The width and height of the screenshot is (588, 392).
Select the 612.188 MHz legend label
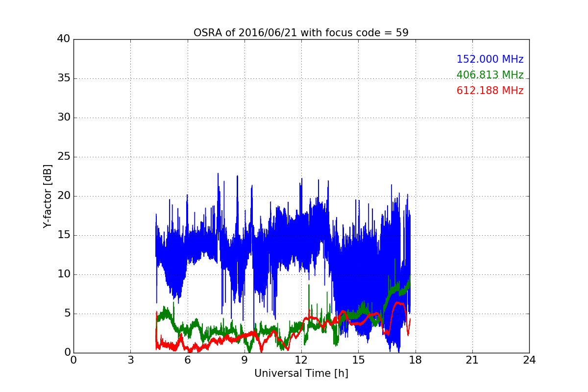tap(490, 91)
